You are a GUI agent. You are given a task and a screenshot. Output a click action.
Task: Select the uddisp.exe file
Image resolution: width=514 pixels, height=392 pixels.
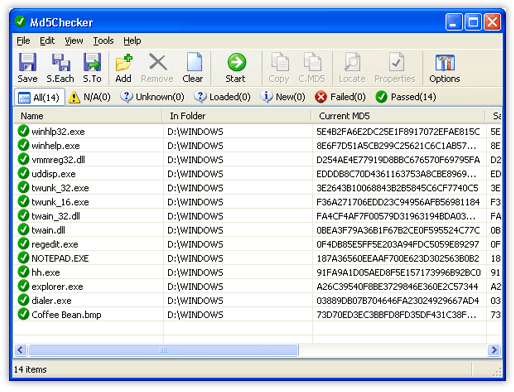click(x=53, y=174)
